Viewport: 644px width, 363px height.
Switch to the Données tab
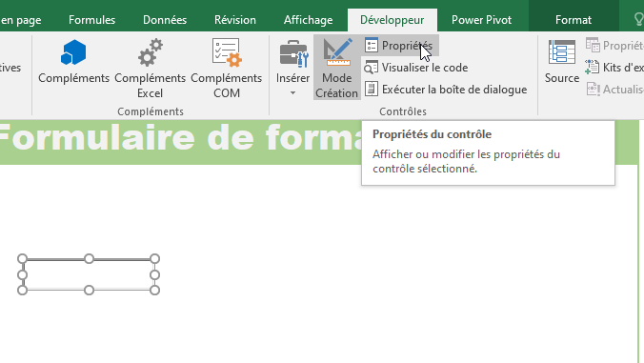tap(165, 20)
